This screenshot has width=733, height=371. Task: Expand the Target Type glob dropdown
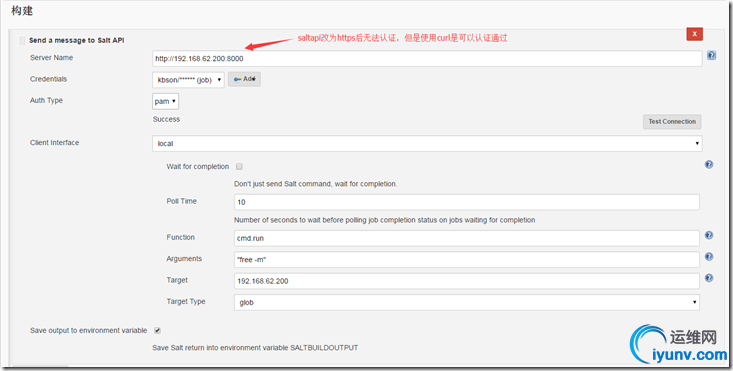pyautogui.click(x=467, y=302)
